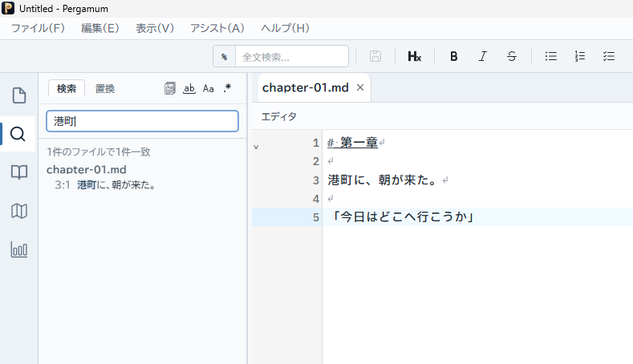Open the ファイル(F) menu

(x=38, y=28)
